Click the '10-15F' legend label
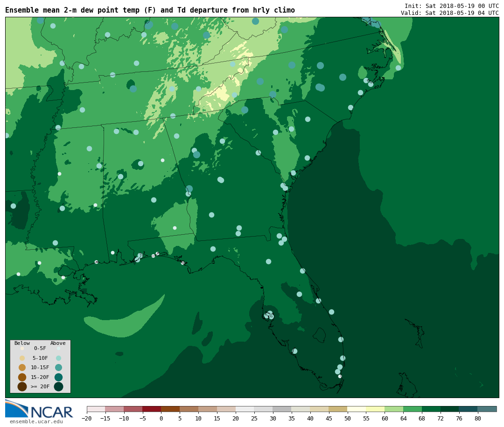This screenshot has height=427, width=504. [x=40, y=367]
